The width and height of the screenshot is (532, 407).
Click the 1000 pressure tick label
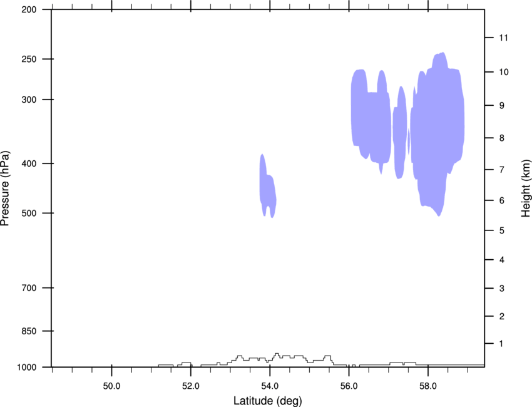point(26,368)
